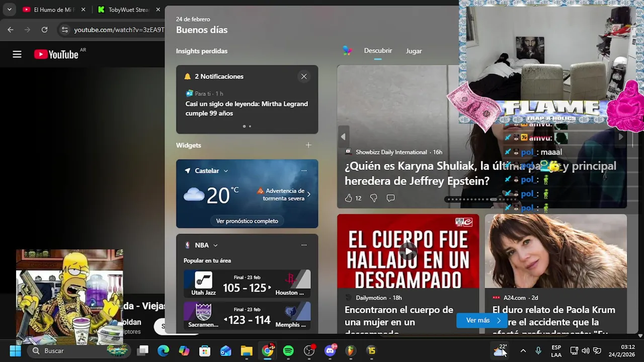This screenshot has width=644, height=362.
Task: Open the yellow 15 app in taskbar
Action: [371, 350]
